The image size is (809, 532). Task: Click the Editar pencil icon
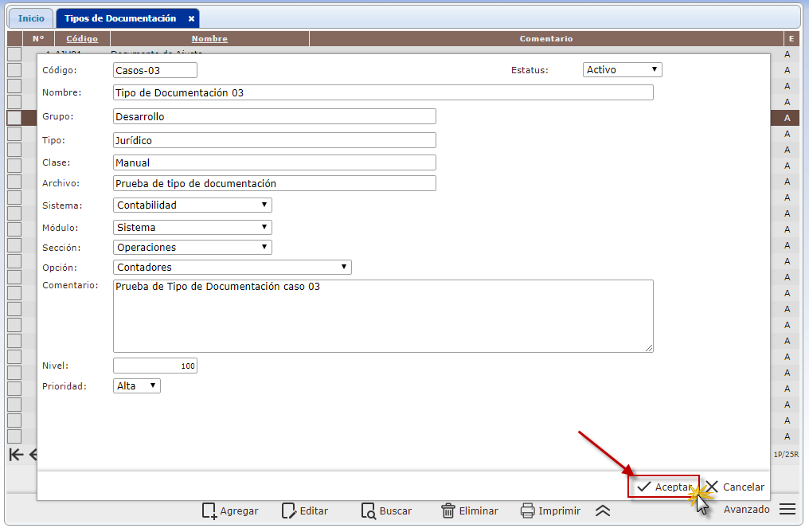289,510
